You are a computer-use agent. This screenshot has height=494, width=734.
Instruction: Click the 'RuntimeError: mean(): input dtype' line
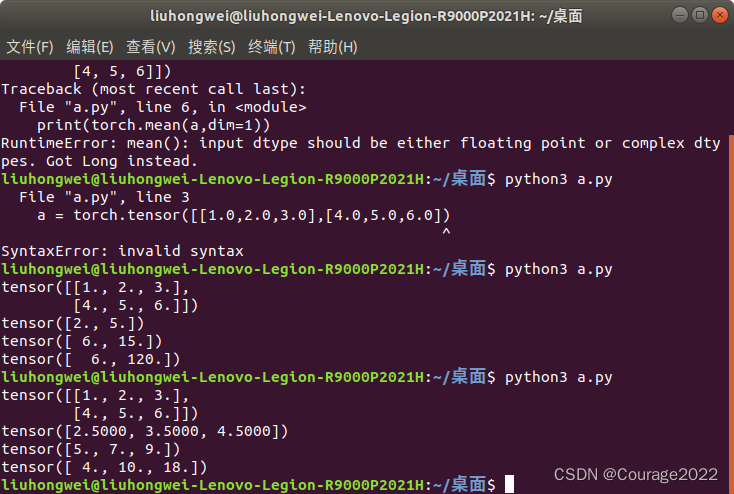coord(361,143)
